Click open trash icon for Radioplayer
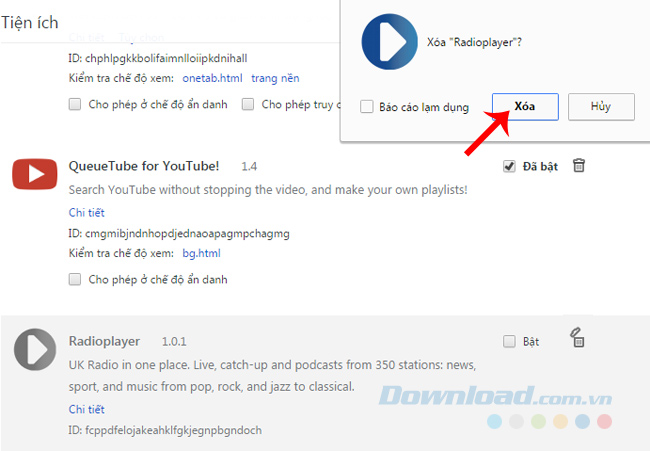 click(x=577, y=337)
